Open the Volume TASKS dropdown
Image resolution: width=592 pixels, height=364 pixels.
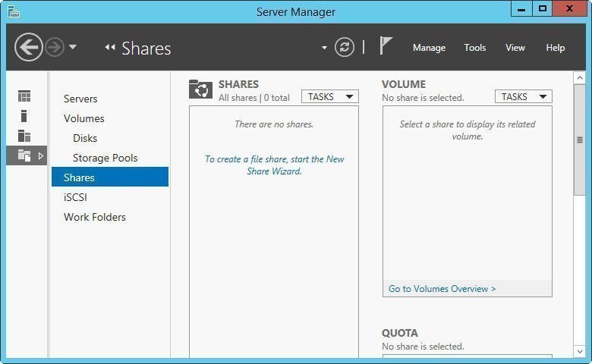click(524, 97)
